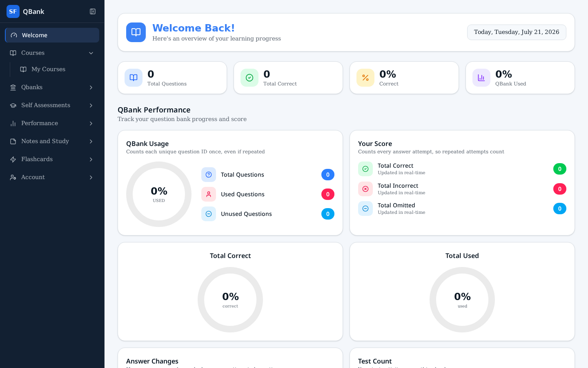This screenshot has width=588, height=368.
Task: Open Notes and Study menu item
Action: [52, 141]
